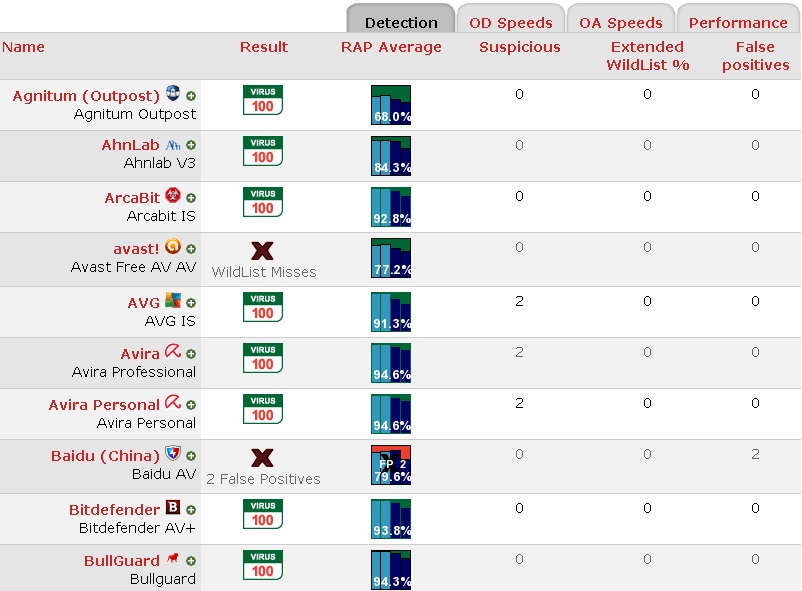Open the ArcaBit RAP average 92.8% chart
The width and height of the screenshot is (802, 591).
click(x=391, y=207)
